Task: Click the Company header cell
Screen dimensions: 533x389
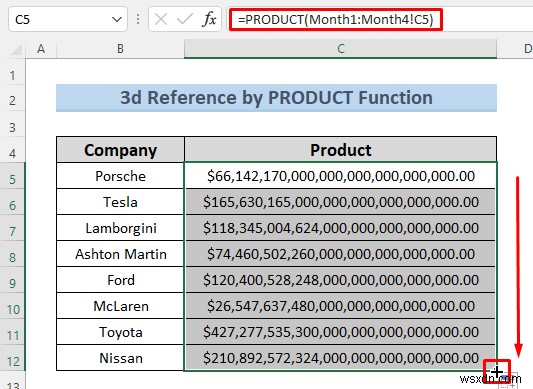Action: point(120,150)
